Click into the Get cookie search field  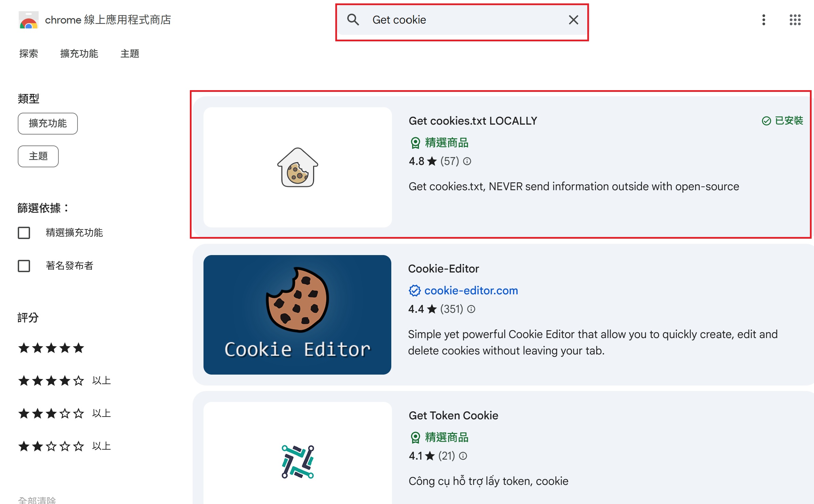[x=462, y=20]
